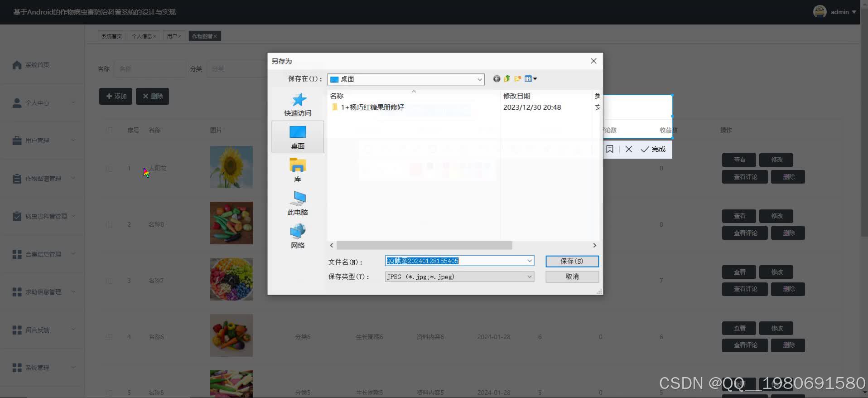Cancel screenshot with the X icon
This screenshot has height=398, width=868.
pos(629,149)
